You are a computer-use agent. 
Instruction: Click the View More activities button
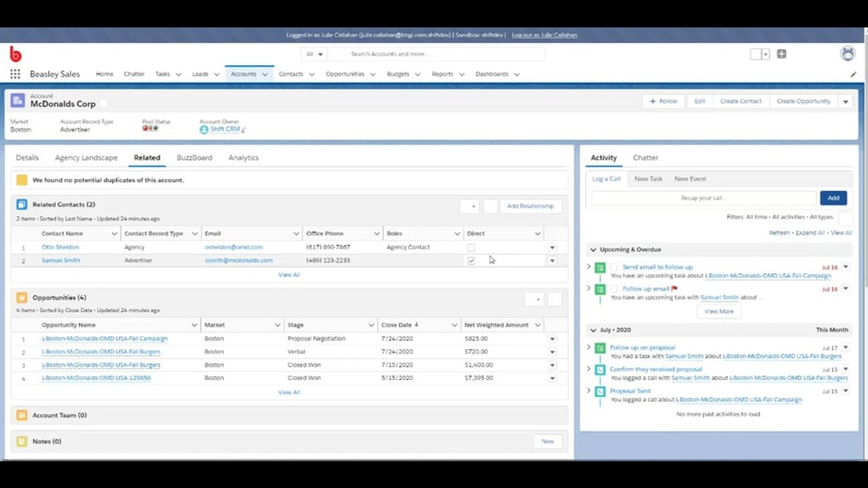[x=719, y=312]
